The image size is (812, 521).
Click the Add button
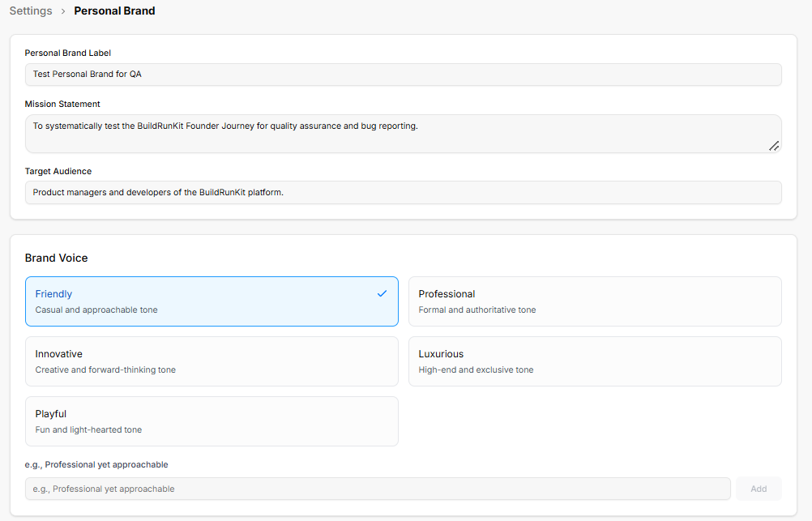tap(759, 489)
